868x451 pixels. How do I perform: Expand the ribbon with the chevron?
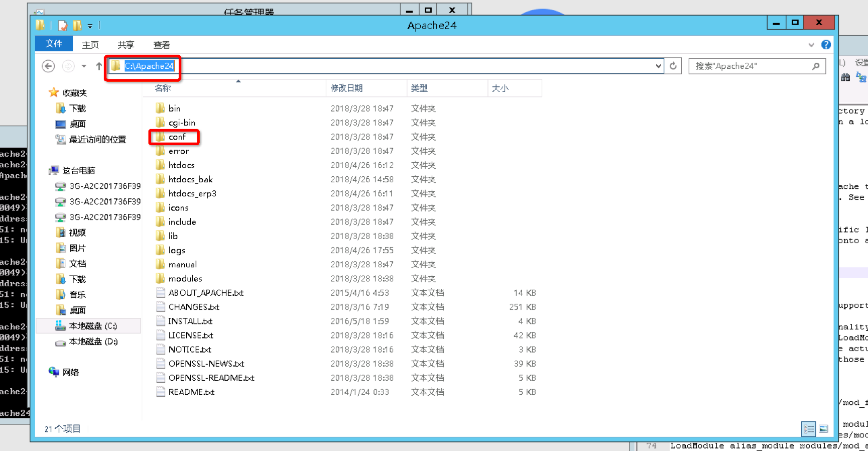point(811,45)
